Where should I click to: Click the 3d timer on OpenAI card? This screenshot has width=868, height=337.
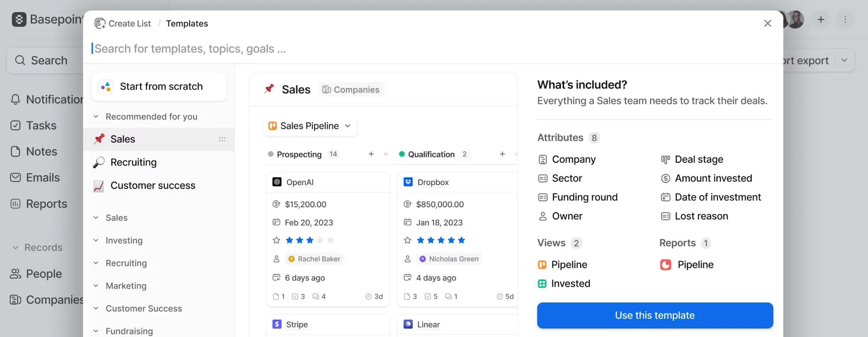(374, 297)
